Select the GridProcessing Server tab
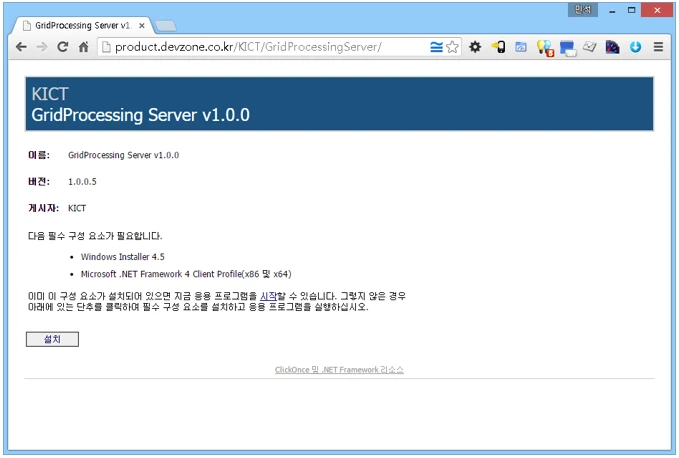 pyautogui.click(x=82, y=26)
